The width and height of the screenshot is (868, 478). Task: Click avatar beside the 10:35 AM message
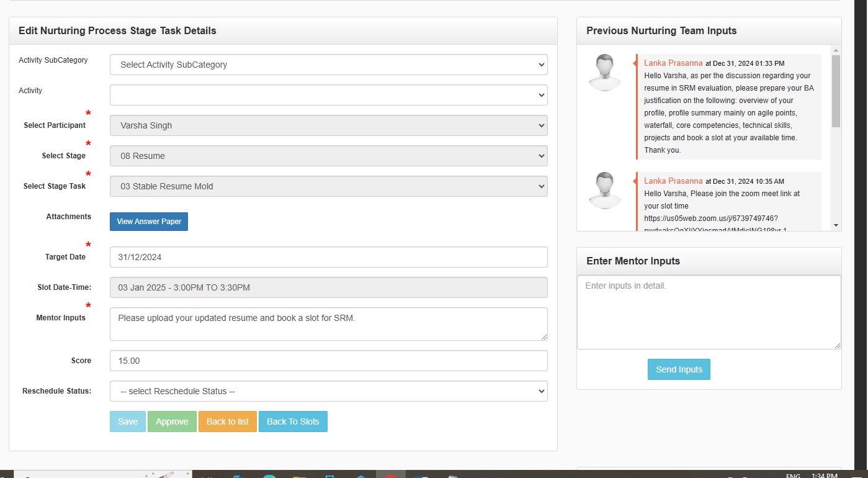coord(604,190)
